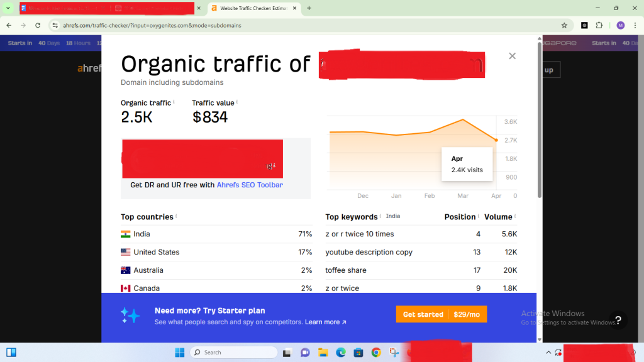The width and height of the screenshot is (644, 362).
Task: Open the browser Extensions puzzle icon
Action: click(599, 25)
